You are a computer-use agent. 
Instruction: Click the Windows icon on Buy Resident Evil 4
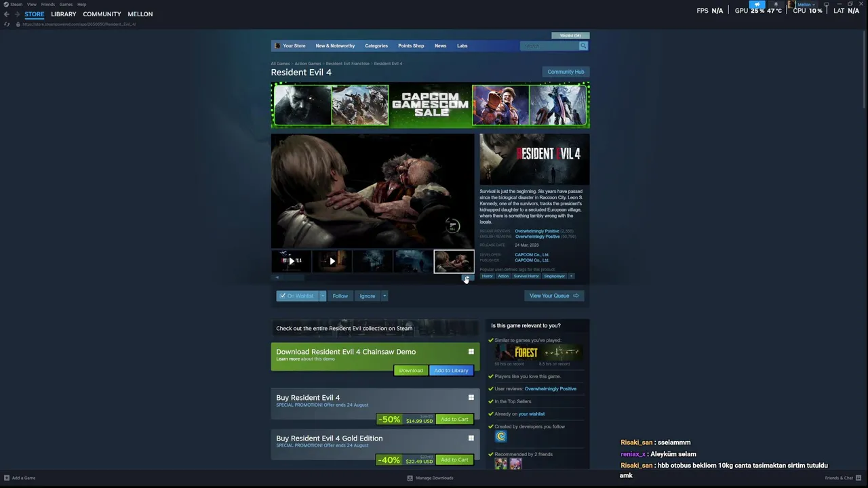pos(471,397)
